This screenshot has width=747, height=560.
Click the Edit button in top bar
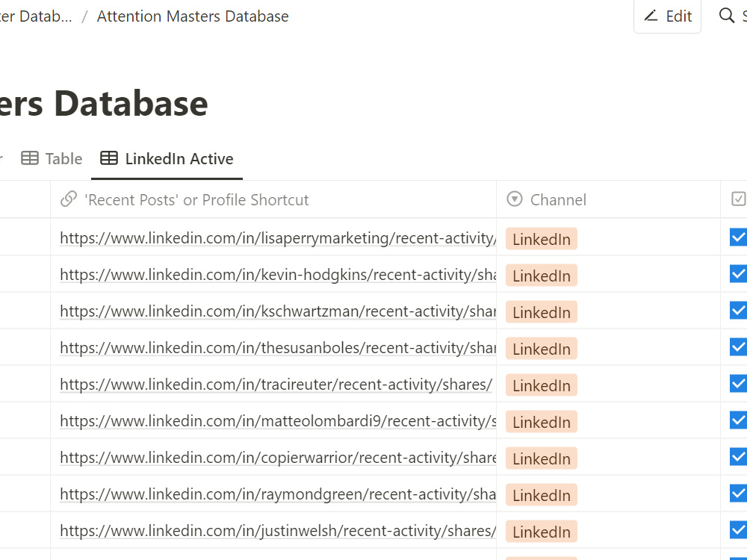coord(667,16)
